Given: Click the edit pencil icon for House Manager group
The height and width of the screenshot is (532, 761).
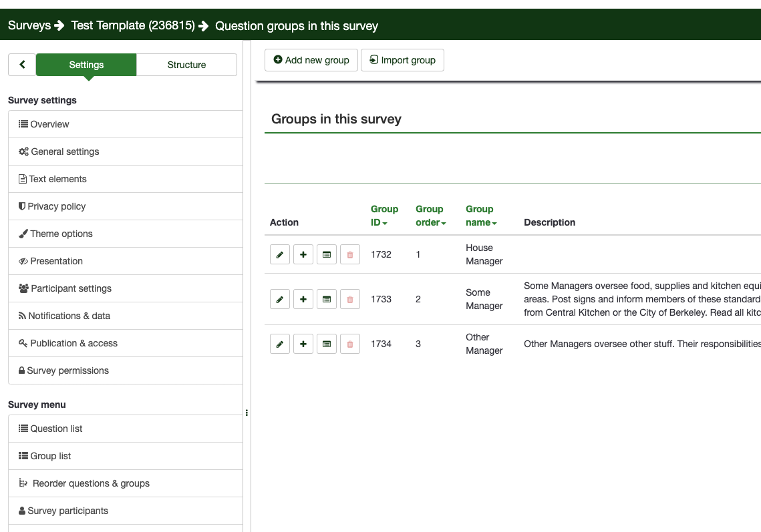Looking at the screenshot, I should click(x=280, y=254).
